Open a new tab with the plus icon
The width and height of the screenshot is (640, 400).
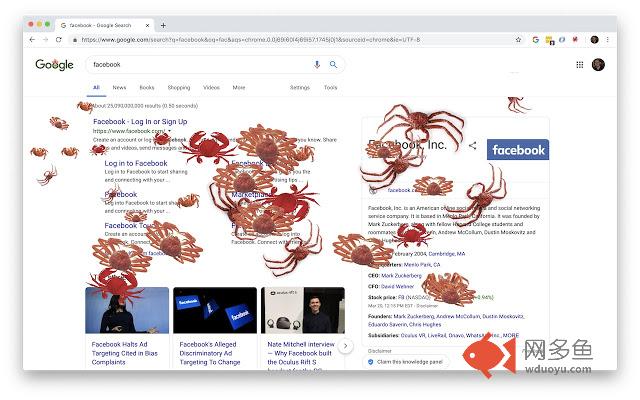click(x=163, y=25)
